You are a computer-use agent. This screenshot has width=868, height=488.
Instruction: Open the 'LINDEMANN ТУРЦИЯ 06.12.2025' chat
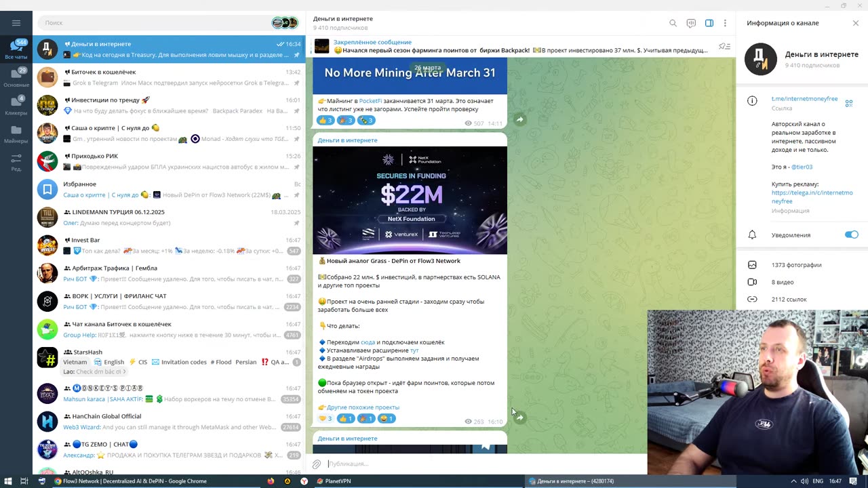(169, 217)
